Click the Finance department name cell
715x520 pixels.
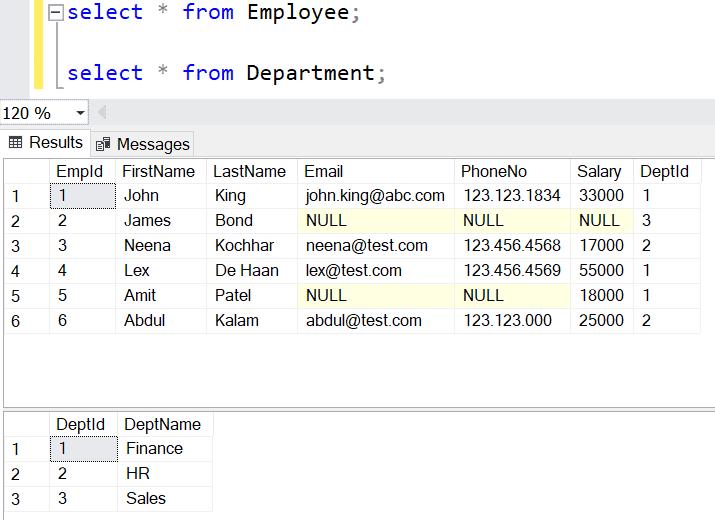154,449
